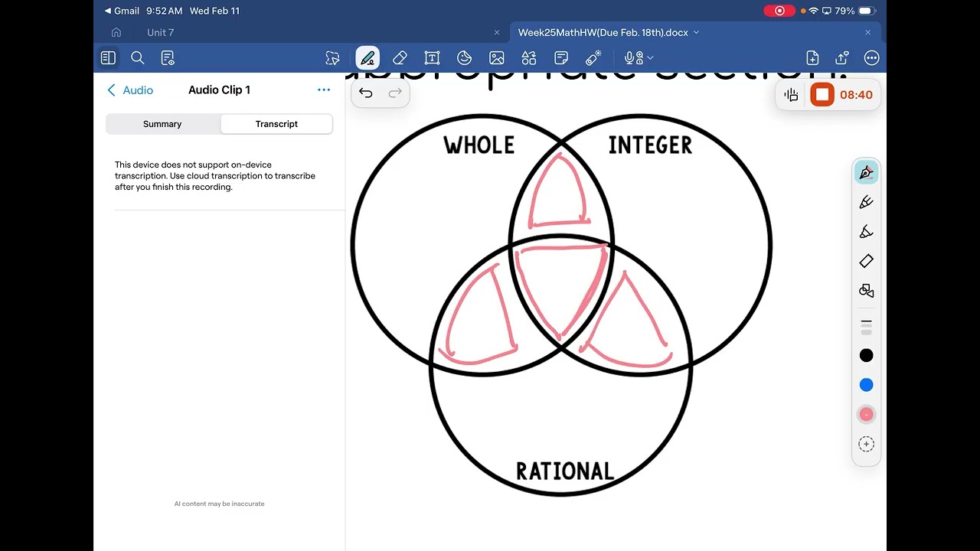Redo the last undone stroke

point(395,93)
